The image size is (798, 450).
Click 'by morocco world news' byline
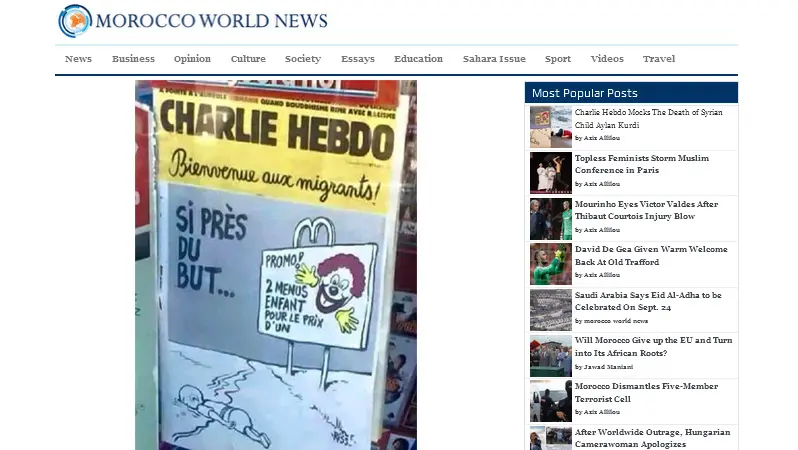pyautogui.click(x=611, y=321)
